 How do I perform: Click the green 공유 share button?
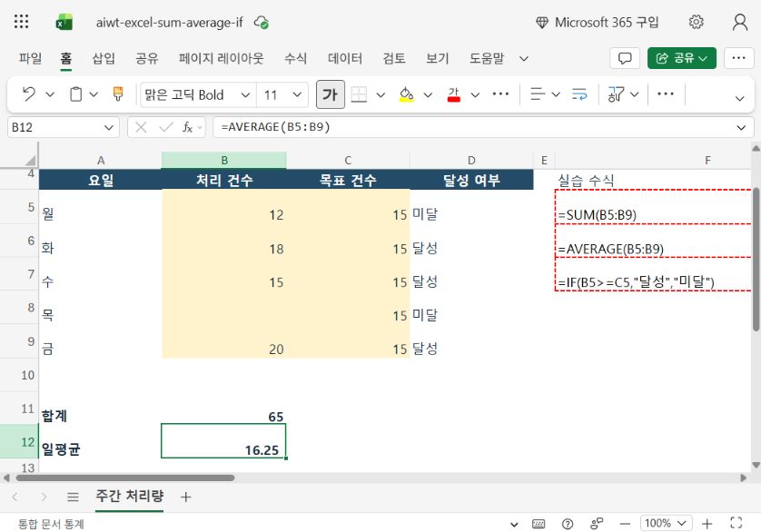pyautogui.click(x=681, y=58)
